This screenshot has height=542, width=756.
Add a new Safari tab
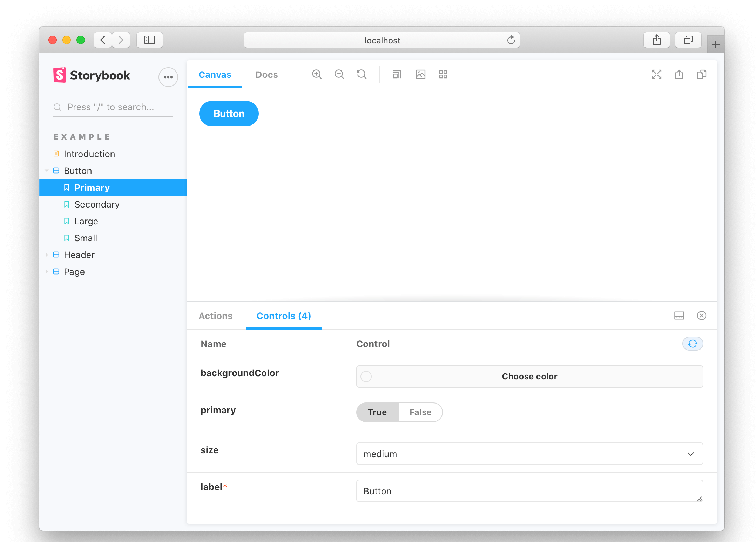tap(716, 45)
